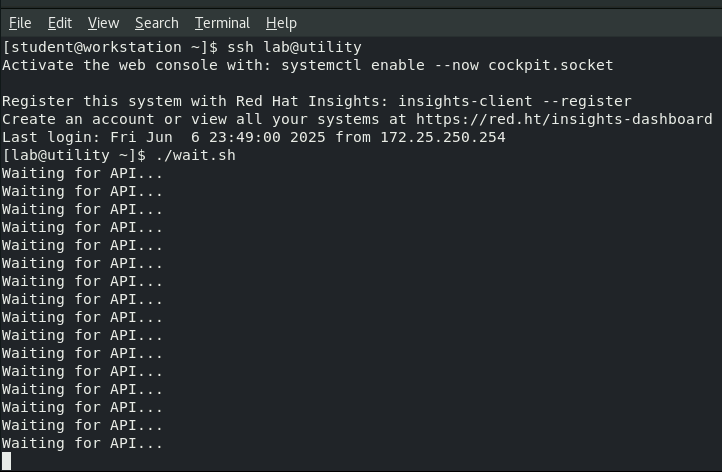The width and height of the screenshot is (722, 472).
Task: Open the Edit menu
Action: pos(59,22)
